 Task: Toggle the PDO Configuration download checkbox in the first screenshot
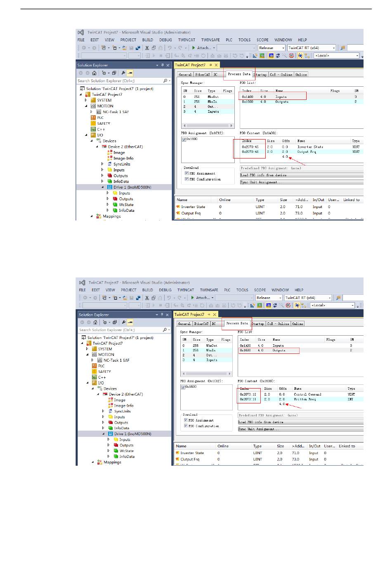pyautogui.click(x=187, y=179)
